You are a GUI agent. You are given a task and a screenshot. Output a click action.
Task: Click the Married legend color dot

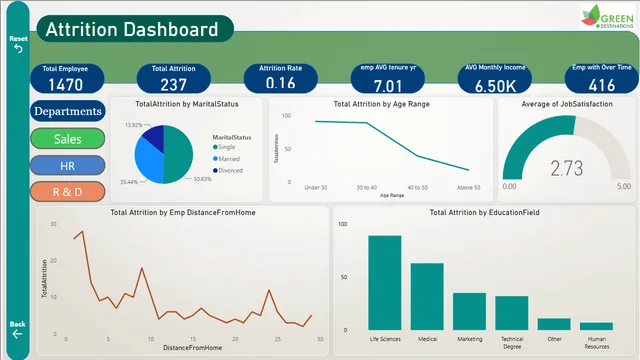215,159
